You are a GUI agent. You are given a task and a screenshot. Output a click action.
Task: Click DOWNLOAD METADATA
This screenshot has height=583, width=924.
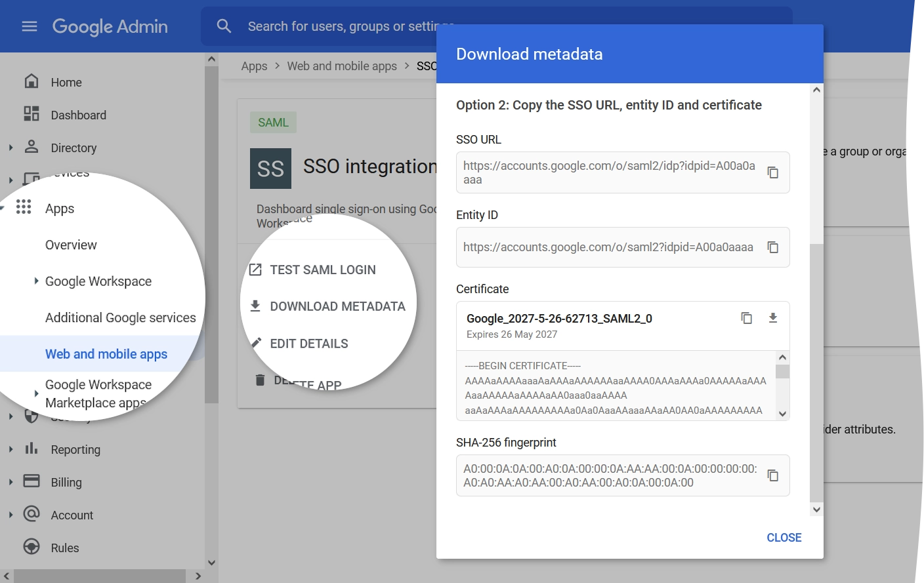(x=337, y=306)
